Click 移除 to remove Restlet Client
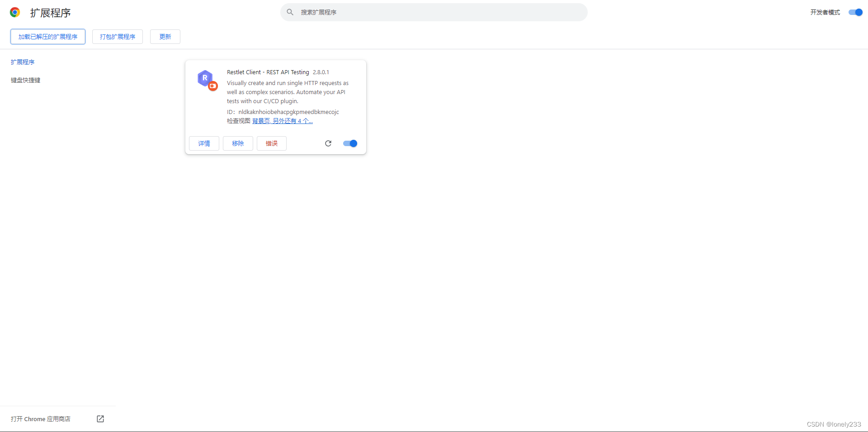This screenshot has width=868, height=432. [238, 143]
